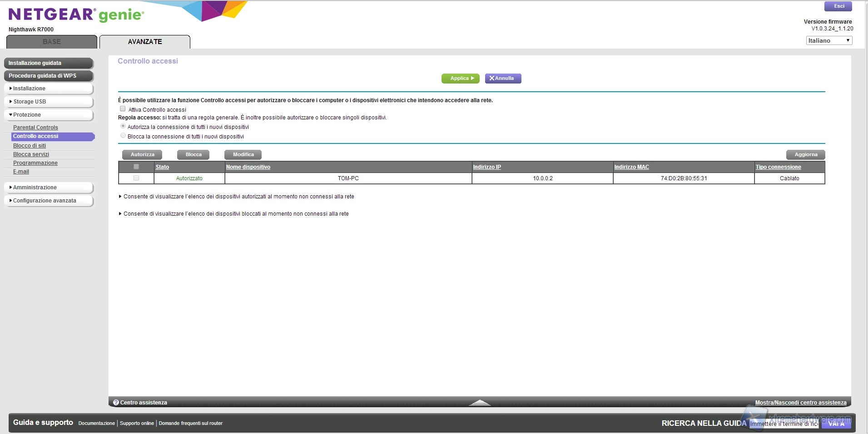Screen dimensions: 868x434
Task: Open the Italiano language dropdown
Action: coord(828,40)
